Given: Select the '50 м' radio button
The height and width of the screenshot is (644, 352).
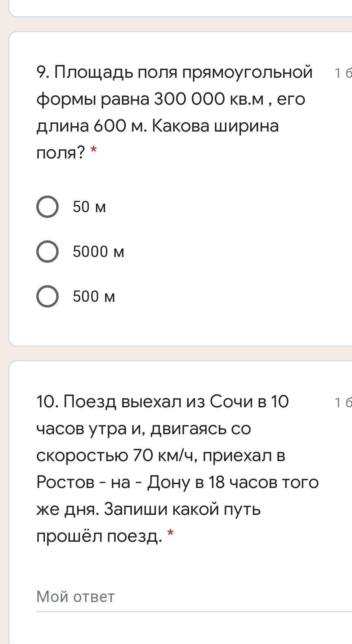Looking at the screenshot, I should [x=47, y=207].
